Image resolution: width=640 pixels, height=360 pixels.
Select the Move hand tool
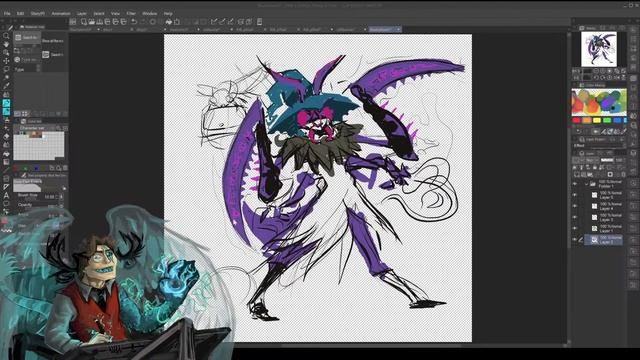(x=6, y=44)
